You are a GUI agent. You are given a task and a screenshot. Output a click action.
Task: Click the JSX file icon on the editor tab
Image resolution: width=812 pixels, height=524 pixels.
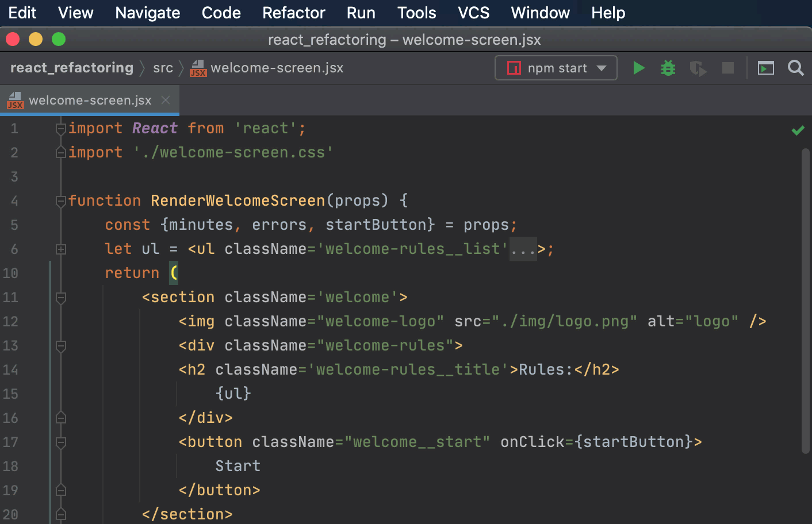[15, 101]
